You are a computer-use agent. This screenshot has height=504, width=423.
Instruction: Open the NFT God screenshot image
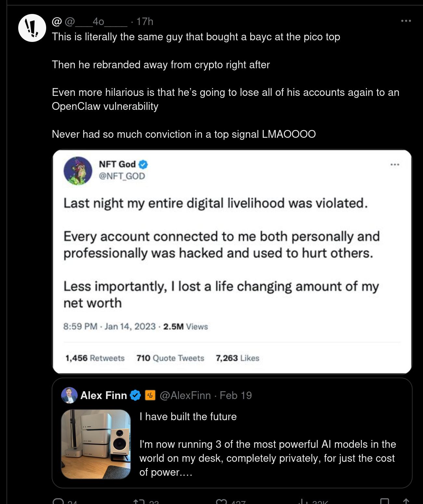pos(232,262)
